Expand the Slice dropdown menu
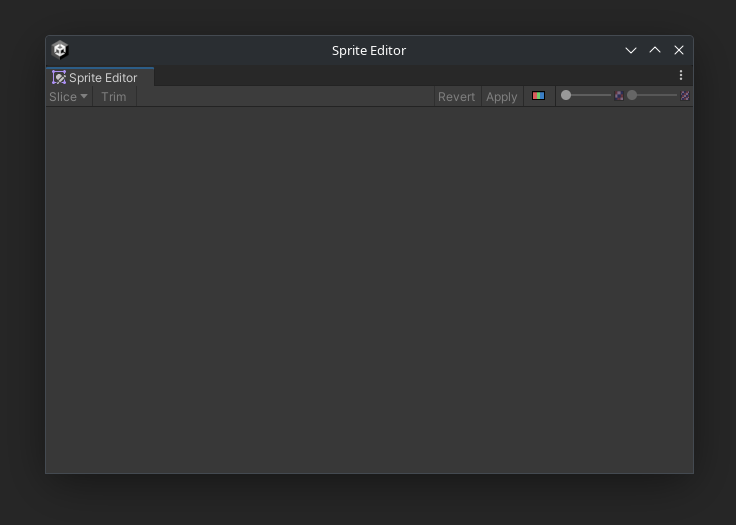The image size is (736, 525). click(x=69, y=97)
